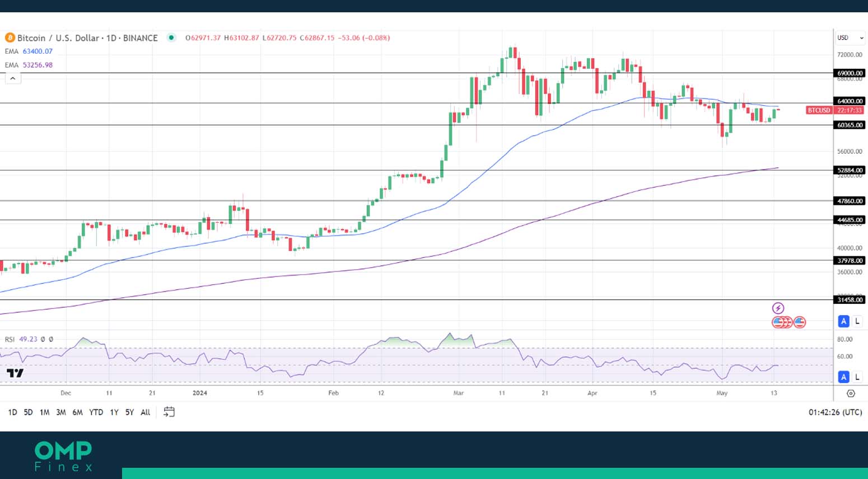This screenshot has width=868, height=479.
Task: Click the 56000.00 price axis tick
Action: coord(850,152)
